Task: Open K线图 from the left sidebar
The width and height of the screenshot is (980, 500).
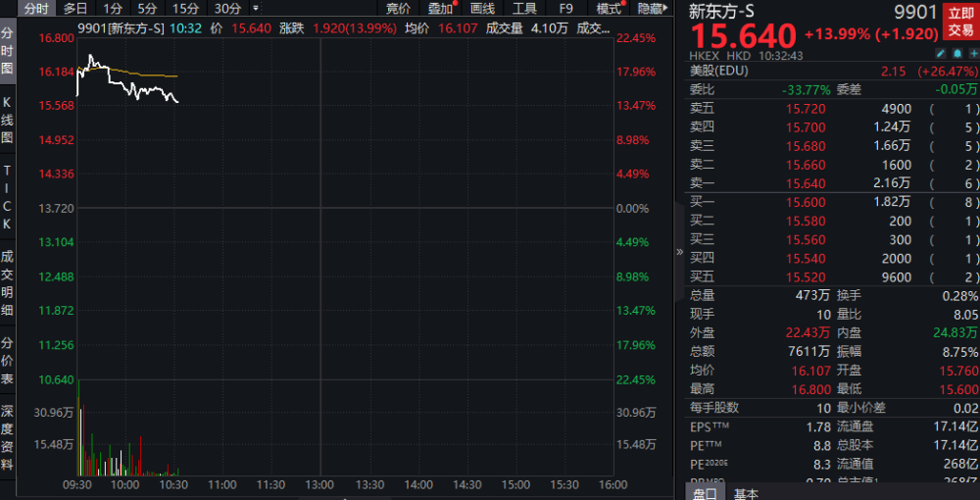Action: pyautogui.click(x=7, y=120)
